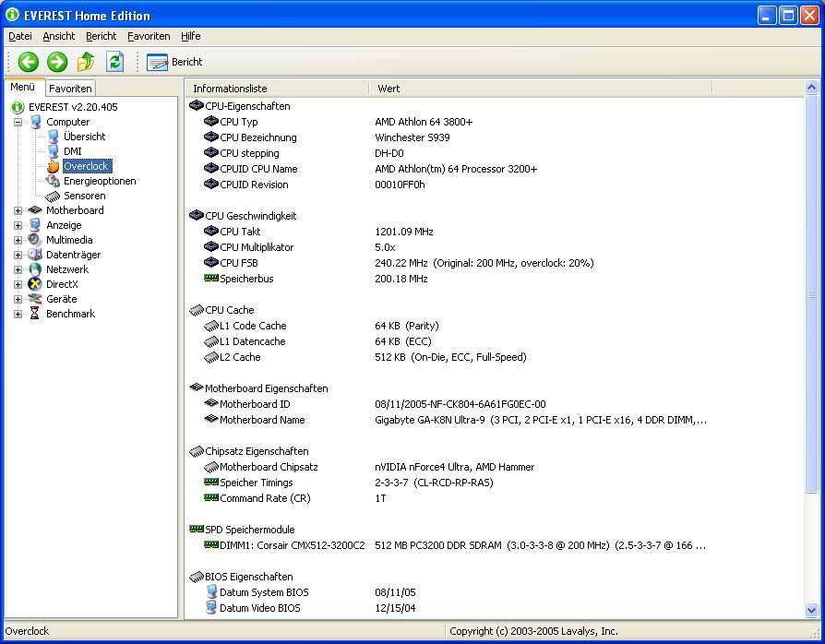825x644 pixels.
Task: Click the DMI icon in the tree
Action: tap(53, 151)
